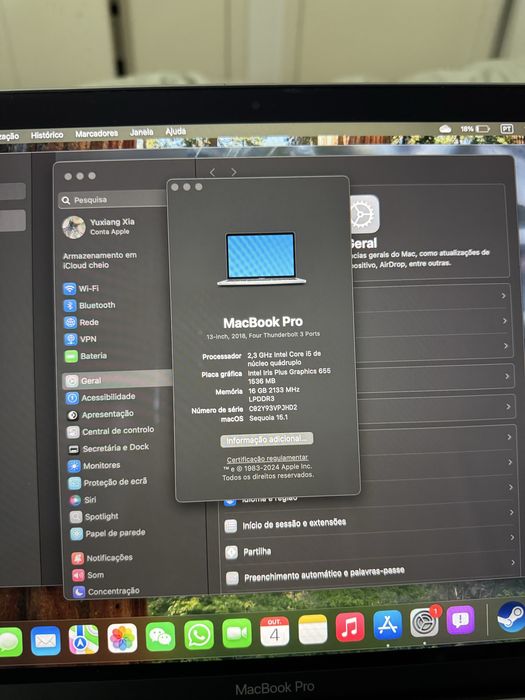Click the battery 18% indicator in menu bar

tap(475, 129)
